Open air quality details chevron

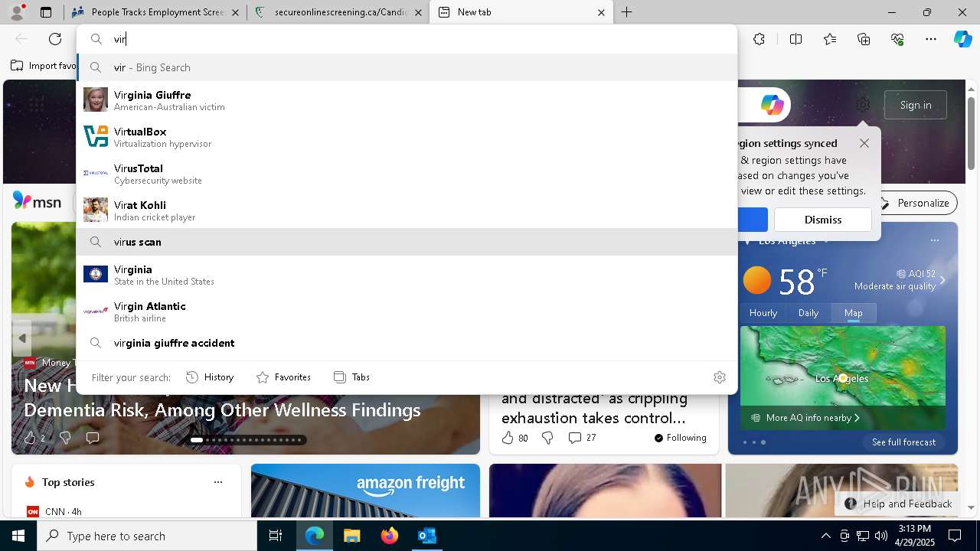(942, 280)
